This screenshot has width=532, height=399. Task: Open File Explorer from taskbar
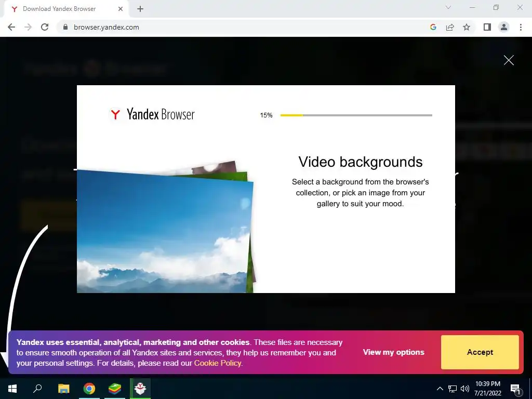63,389
